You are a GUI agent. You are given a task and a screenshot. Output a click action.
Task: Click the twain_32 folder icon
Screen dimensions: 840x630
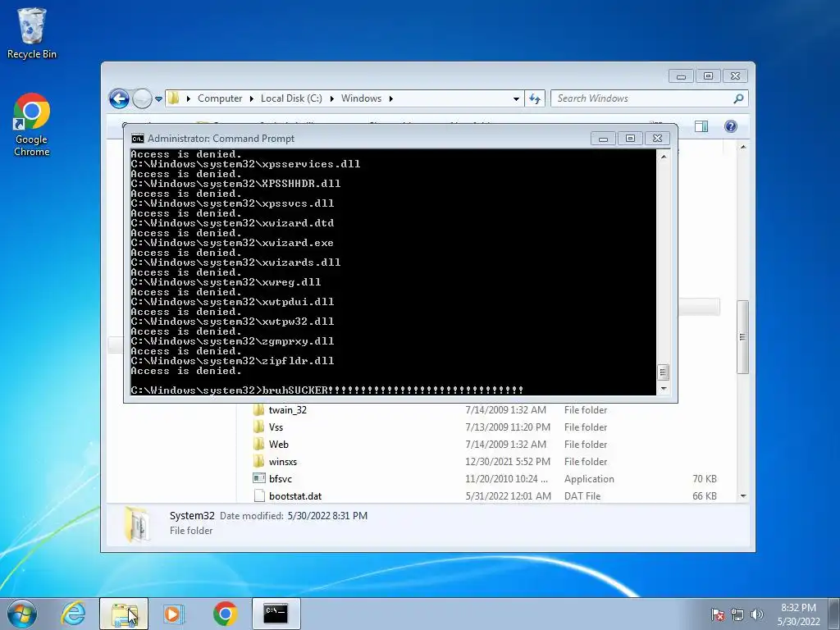pos(258,410)
